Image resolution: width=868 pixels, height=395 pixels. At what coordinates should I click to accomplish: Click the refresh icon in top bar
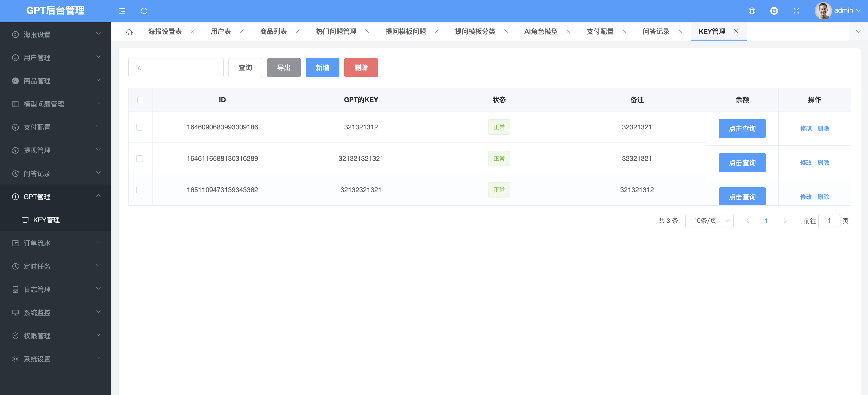[x=144, y=11]
